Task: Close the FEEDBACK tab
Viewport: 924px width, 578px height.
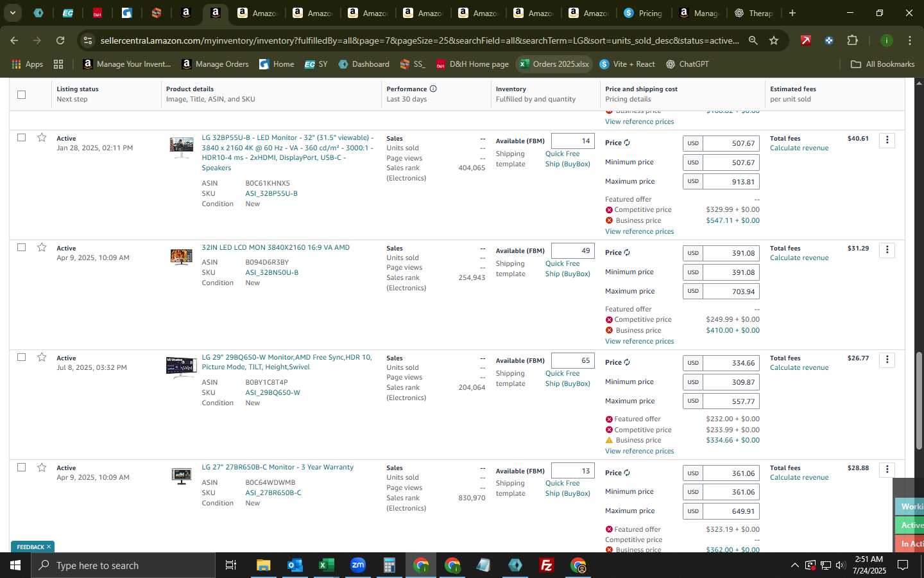Action: pos(48,547)
